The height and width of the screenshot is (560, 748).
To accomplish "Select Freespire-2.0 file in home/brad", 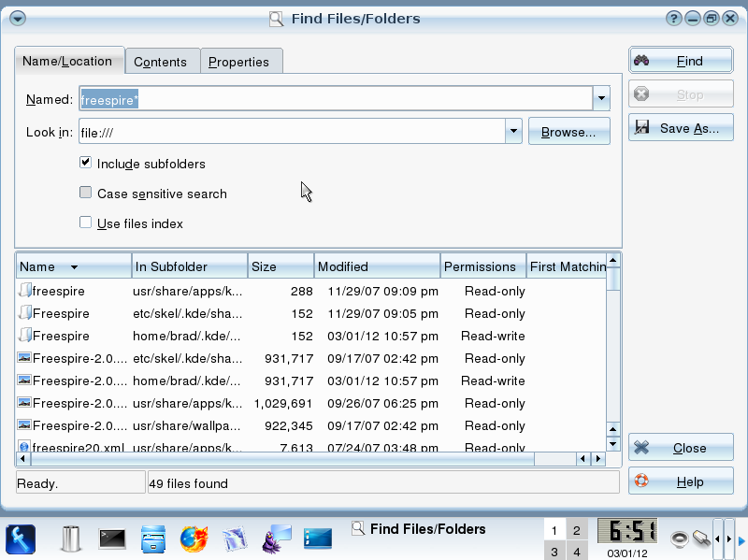I will 311,381.
